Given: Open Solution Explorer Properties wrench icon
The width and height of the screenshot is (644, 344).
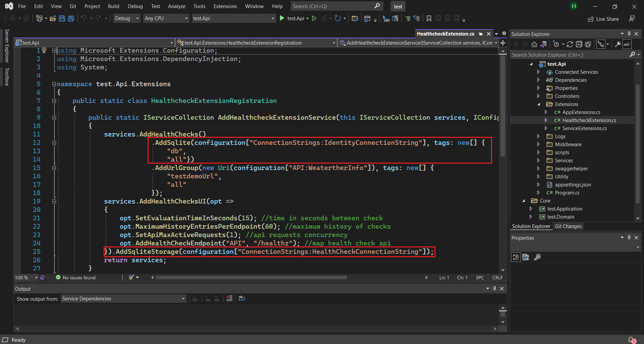Looking at the screenshot, I should click(618, 44).
